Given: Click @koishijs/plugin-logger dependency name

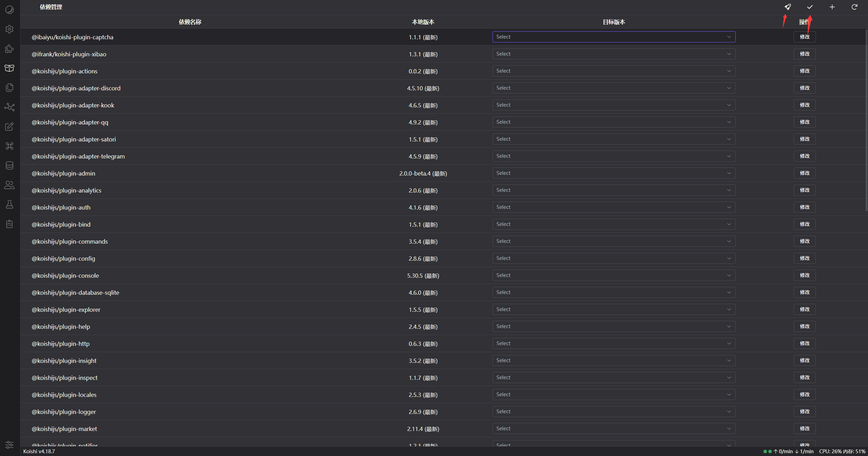Looking at the screenshot, I should tap(64, 412).
